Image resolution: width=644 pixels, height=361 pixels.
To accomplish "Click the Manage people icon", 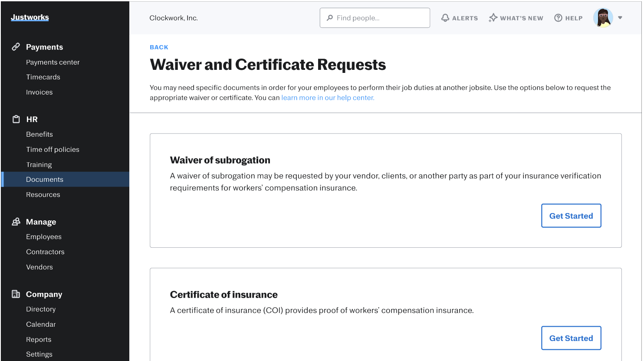I will coord(16,222).
